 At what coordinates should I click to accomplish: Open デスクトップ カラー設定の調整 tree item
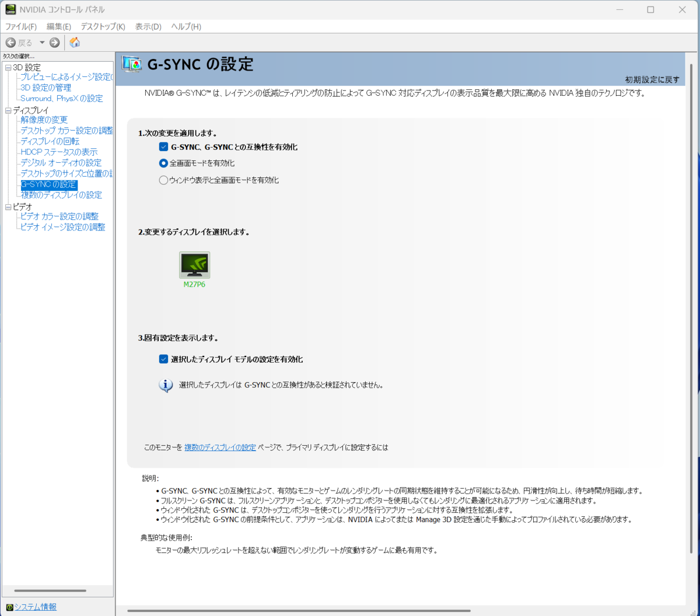(67, 131)
